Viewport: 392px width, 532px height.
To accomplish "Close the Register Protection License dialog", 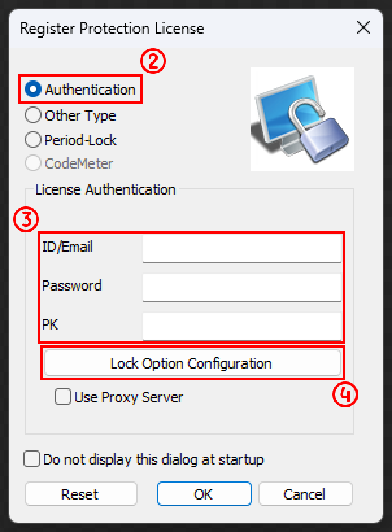I will point(363,27).
